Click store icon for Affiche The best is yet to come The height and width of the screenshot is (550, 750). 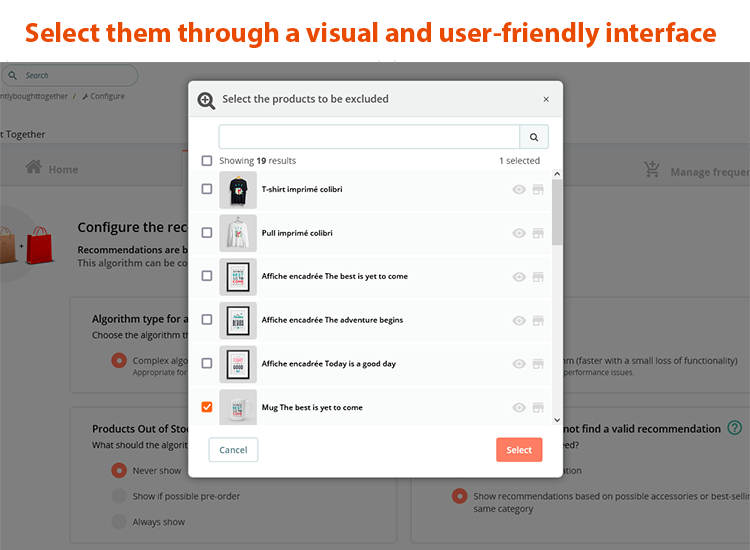point(538,277)
